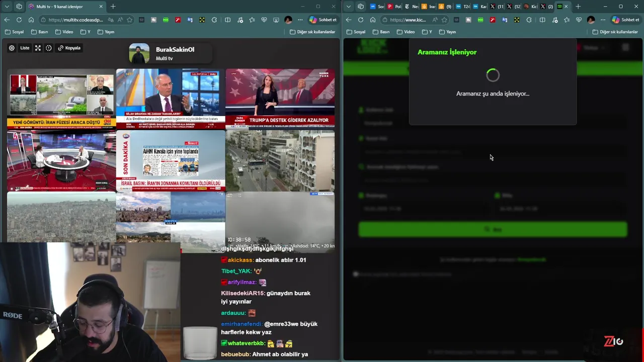Click chat username KilisedekiAR15
The width and height of the screenshot is (644, 362).
point(243,293)
